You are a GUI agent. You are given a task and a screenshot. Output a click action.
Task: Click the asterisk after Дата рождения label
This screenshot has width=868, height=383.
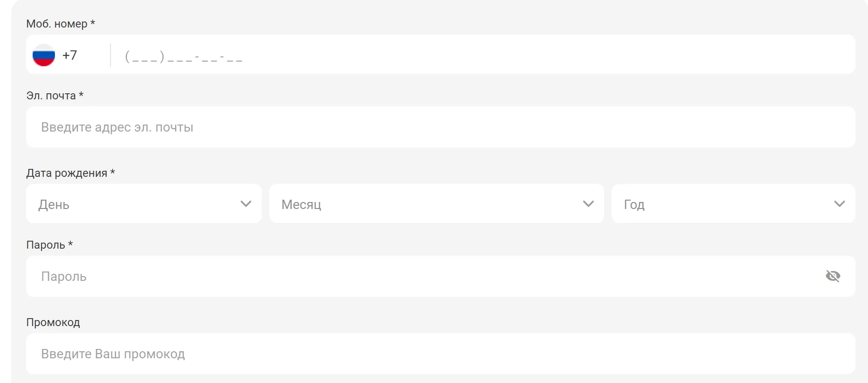(112, 172)
